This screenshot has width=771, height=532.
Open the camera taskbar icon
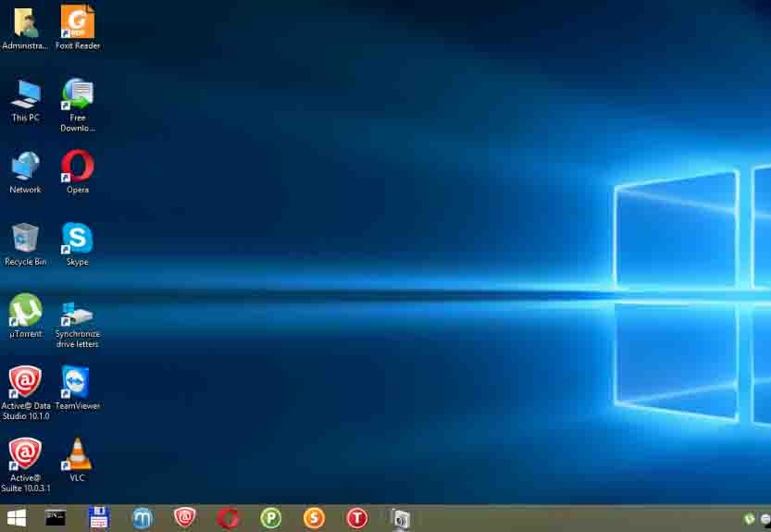[401, 519]
